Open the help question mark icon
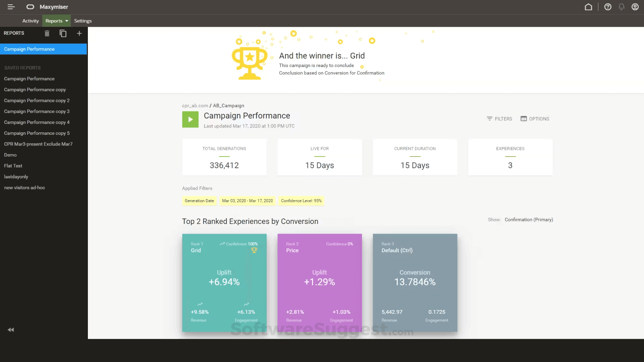This screenshot has height=362, width=644. (608, 7)
